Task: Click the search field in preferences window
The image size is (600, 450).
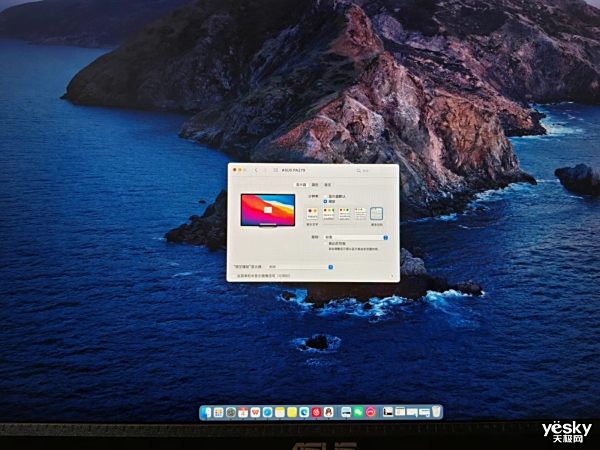Action: pos(375,171)
